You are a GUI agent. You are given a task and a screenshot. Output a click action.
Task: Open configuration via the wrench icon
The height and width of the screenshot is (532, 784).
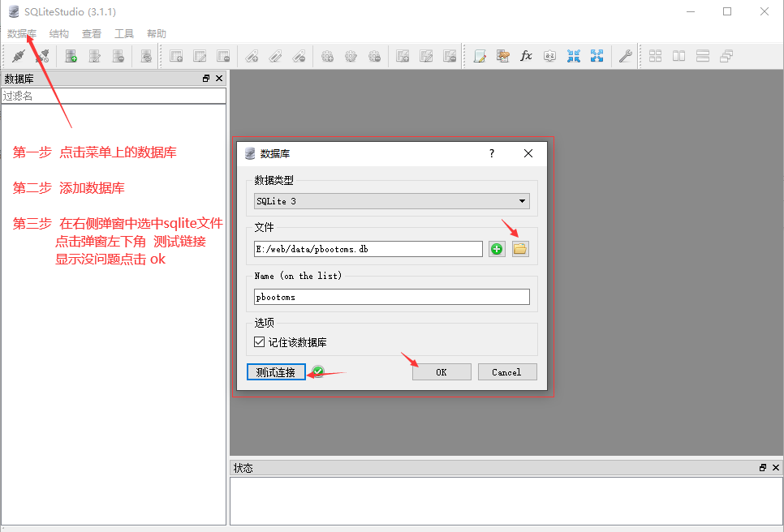[625, 56]
